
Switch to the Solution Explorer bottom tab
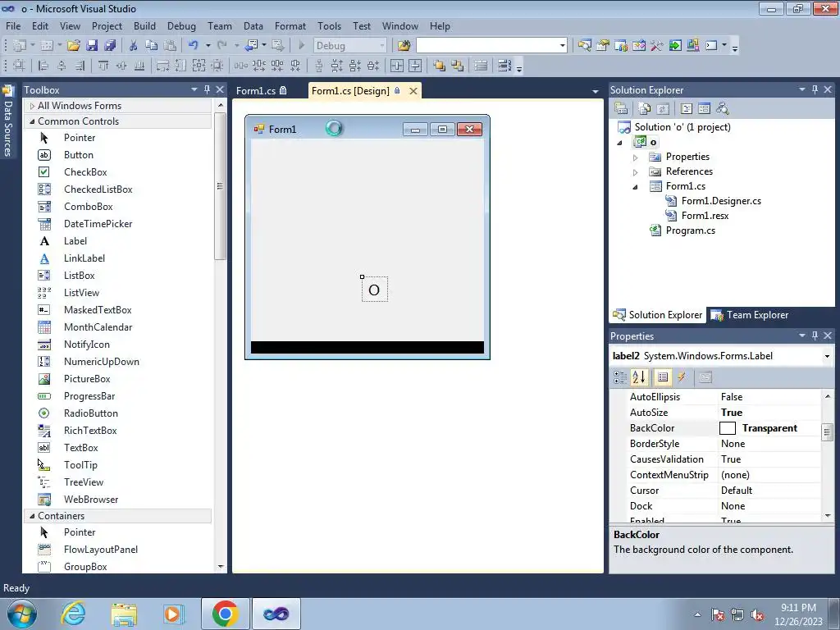(658, 315)
